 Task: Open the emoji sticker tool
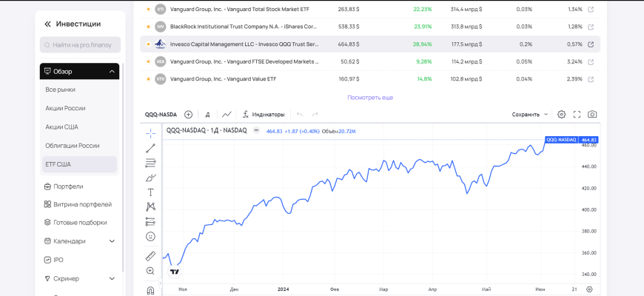(x=150, y=237)
